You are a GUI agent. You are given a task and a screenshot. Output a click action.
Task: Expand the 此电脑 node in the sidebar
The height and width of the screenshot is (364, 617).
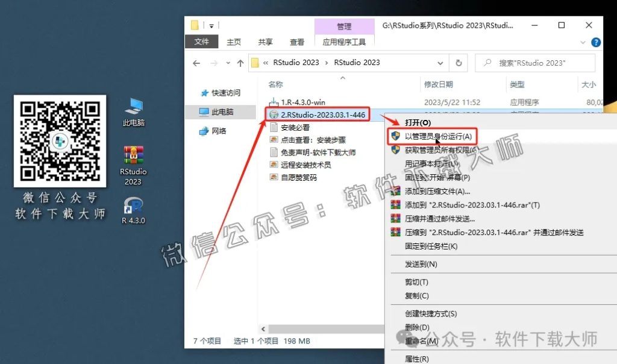coord(201,111)
